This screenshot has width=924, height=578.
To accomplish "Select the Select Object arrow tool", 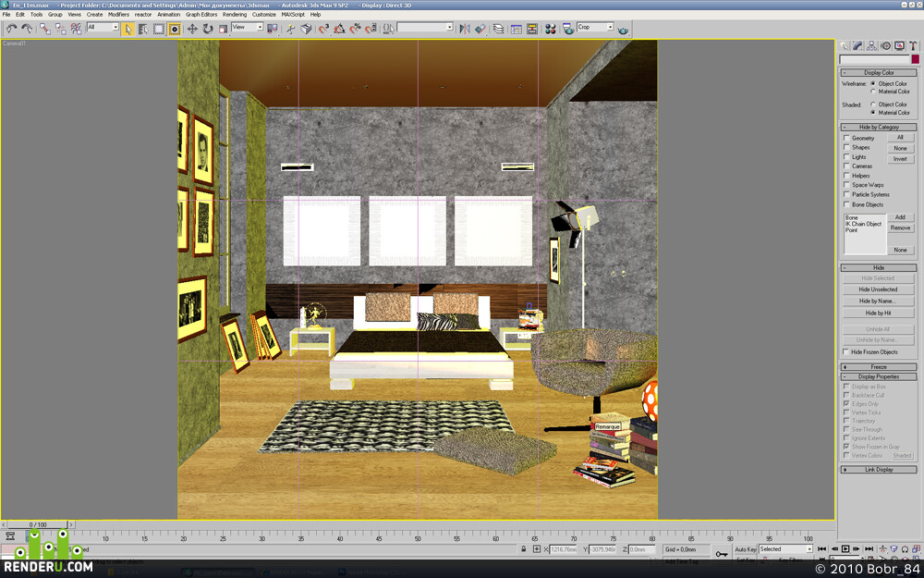I will pos(128,29).
